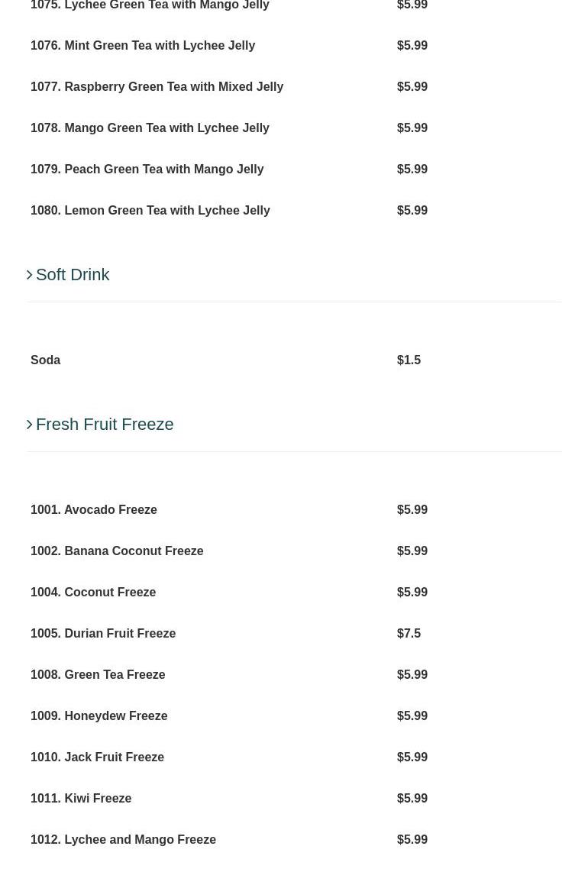Click the $1.5 Soda price
588x872 pixels.
[x=409, y=360]
